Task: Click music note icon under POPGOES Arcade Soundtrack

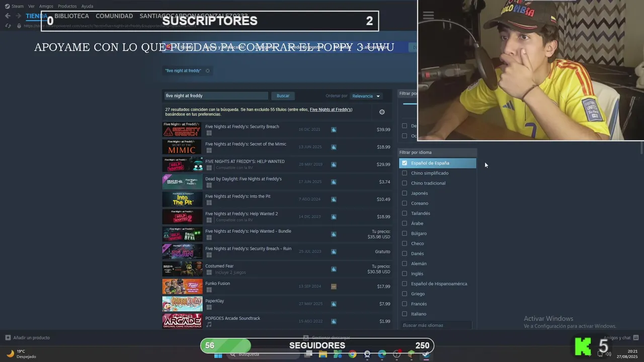Action: pyautogui.click(x=209, y=325)
